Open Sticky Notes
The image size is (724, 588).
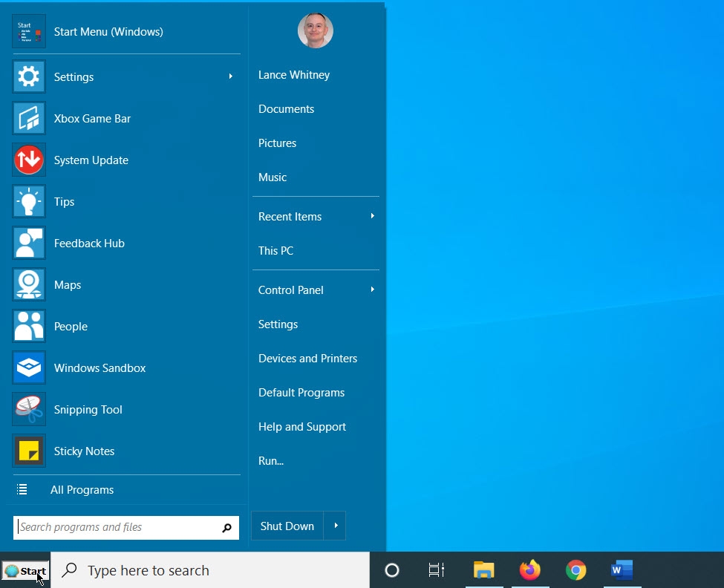[x=84, y=451]
